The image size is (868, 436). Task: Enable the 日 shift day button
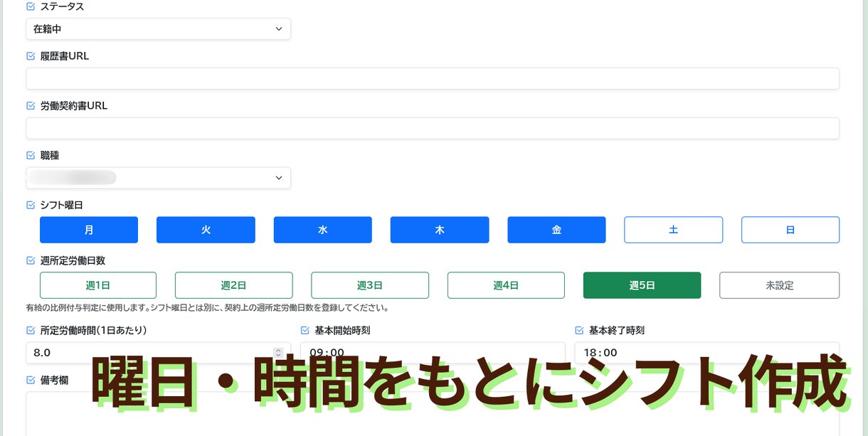[x=790, y=230]
